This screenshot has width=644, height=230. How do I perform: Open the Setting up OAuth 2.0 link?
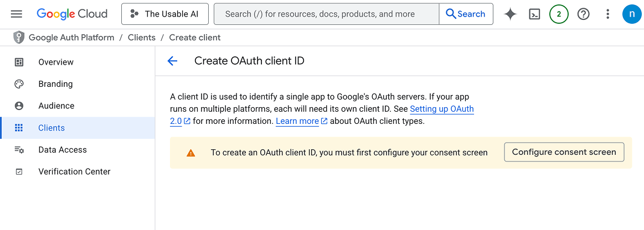pos(442,109)
